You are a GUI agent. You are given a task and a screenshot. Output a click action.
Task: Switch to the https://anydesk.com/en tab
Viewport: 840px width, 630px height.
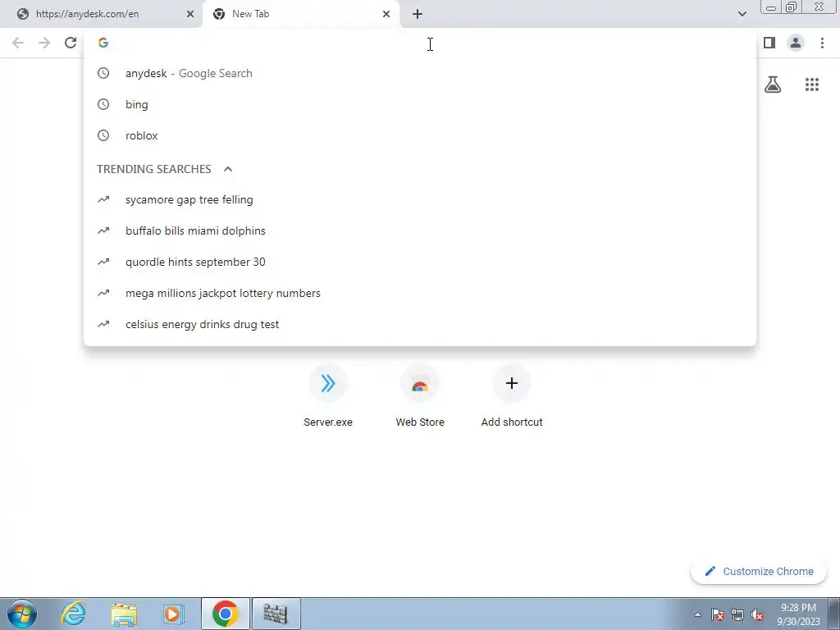tap(101, 14)
